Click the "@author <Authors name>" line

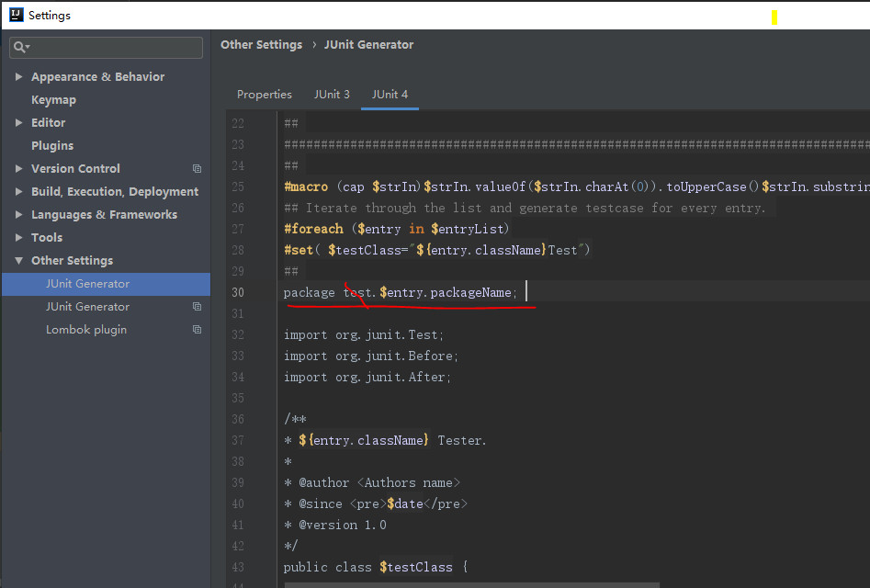click(x=372, y=482)
